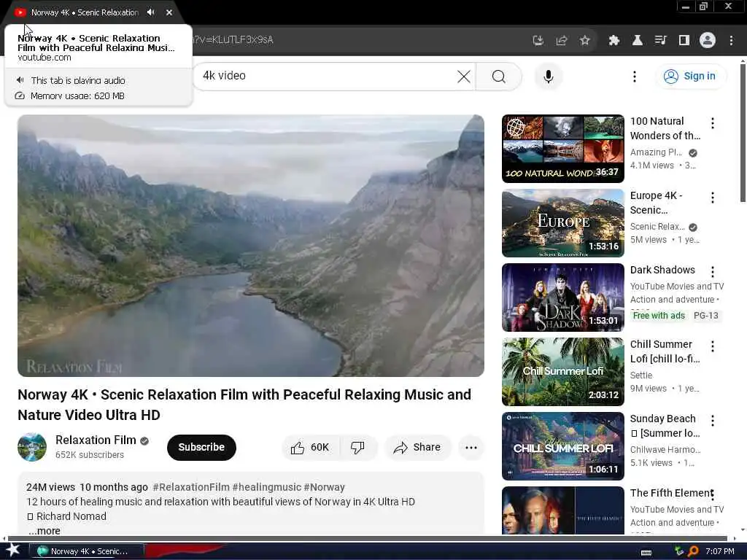Open the Chrome Labs flask icon

pyautogui.click(x=637, y=41)
